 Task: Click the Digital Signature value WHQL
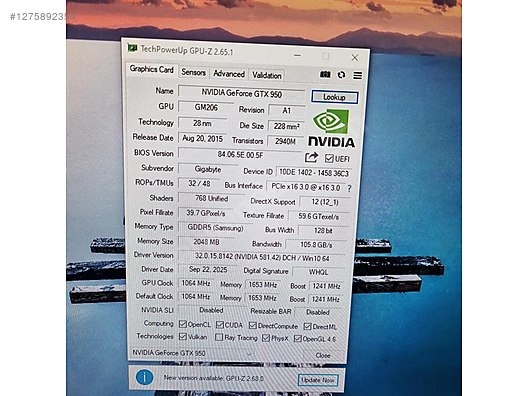[318, 272]
